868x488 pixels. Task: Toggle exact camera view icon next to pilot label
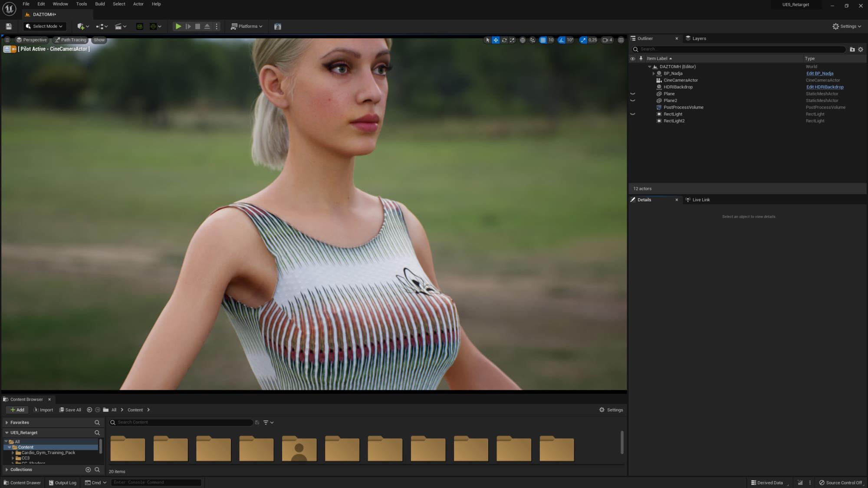(x=14, y=49)
